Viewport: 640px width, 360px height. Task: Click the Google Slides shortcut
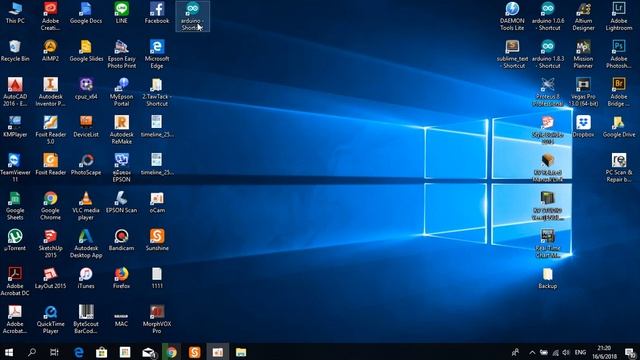pos(86,51)
